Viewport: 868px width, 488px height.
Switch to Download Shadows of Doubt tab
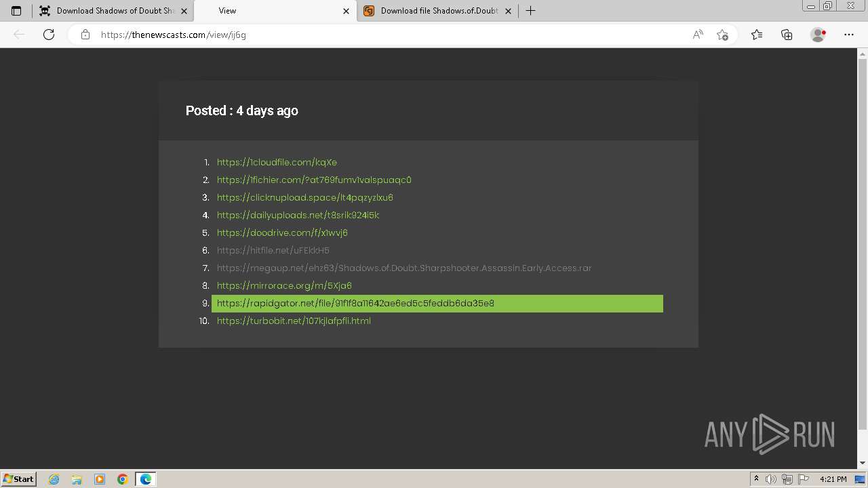click(x=113, y=11)
